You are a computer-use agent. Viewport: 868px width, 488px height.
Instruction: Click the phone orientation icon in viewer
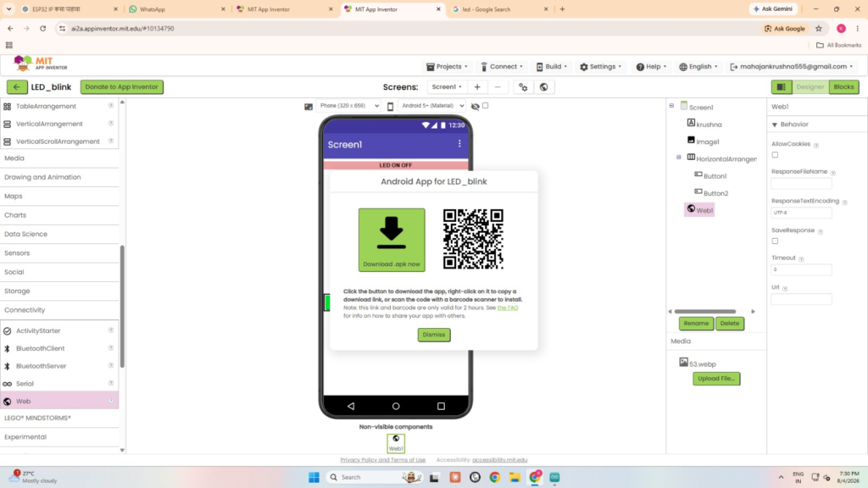(x=390, y=106)
